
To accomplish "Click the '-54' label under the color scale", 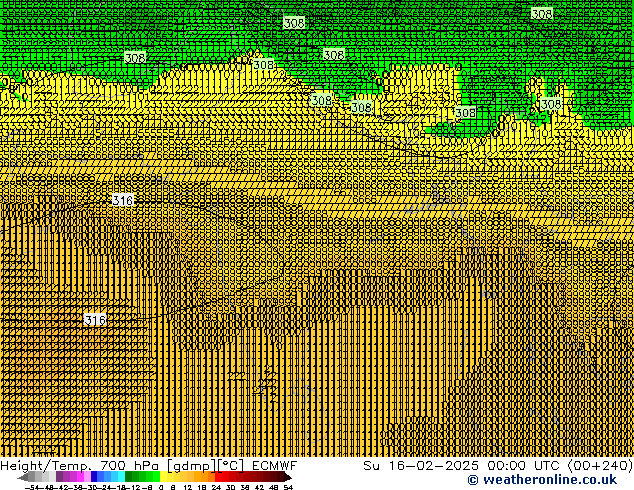I will tap(32, 488).
